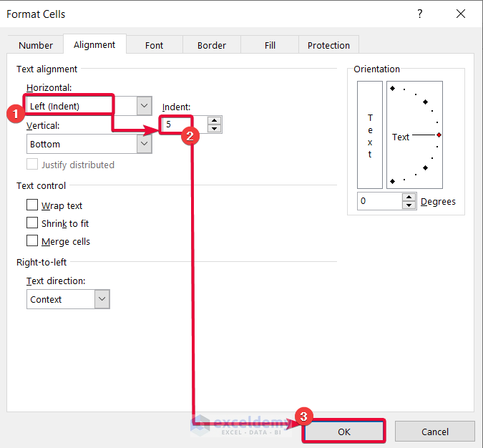This screenshot has width=483, height=448.
Task: Open the Font tab
Action: (x=154, y=45)
